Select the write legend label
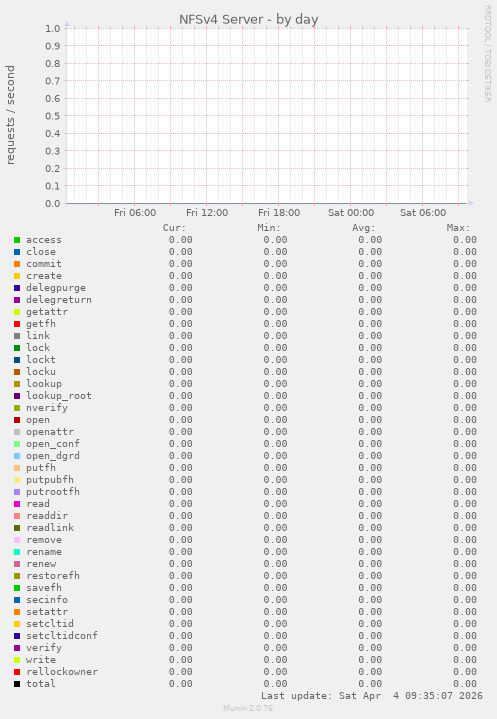The image size is (497, 719). [41, 660]
